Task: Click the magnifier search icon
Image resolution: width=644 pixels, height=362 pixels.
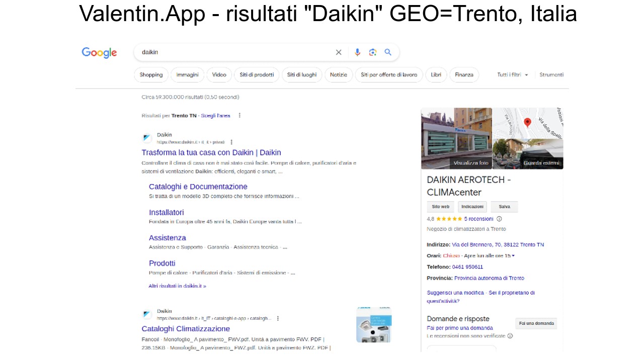Action: 388,52
